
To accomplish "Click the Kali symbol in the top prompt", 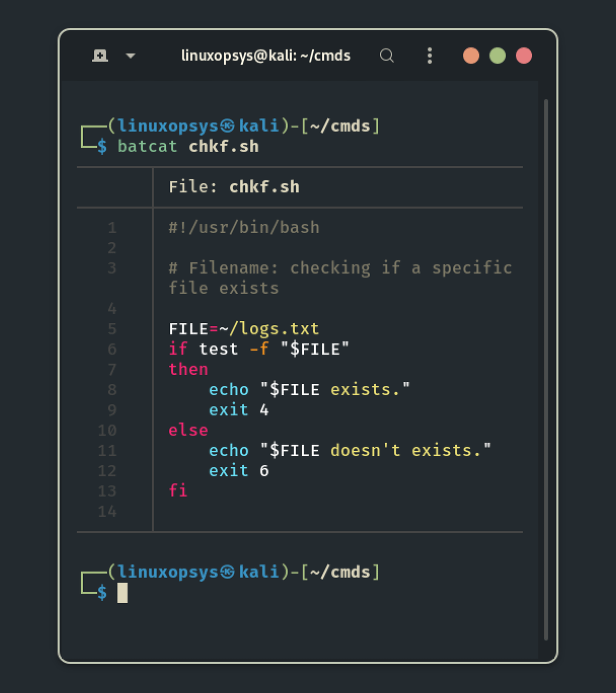I will tap(227, 126).
